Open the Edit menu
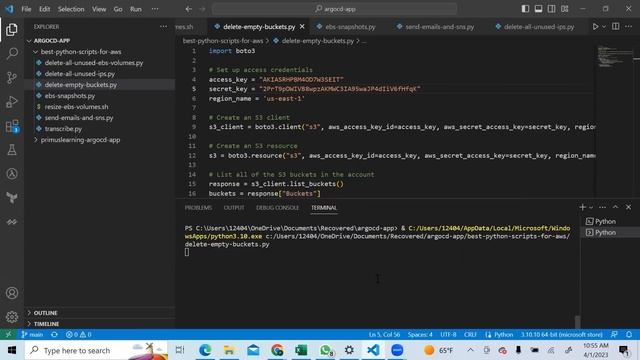The image size is (640, 360). coord(44,9)
